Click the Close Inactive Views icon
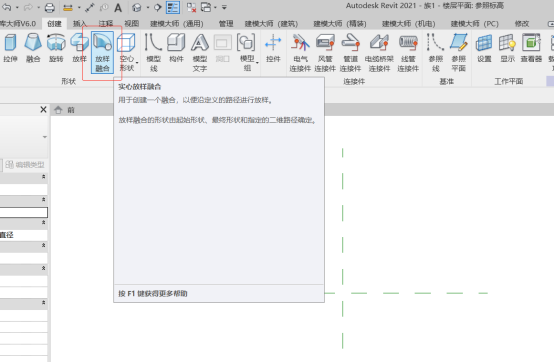 click(x=191, y=7)
